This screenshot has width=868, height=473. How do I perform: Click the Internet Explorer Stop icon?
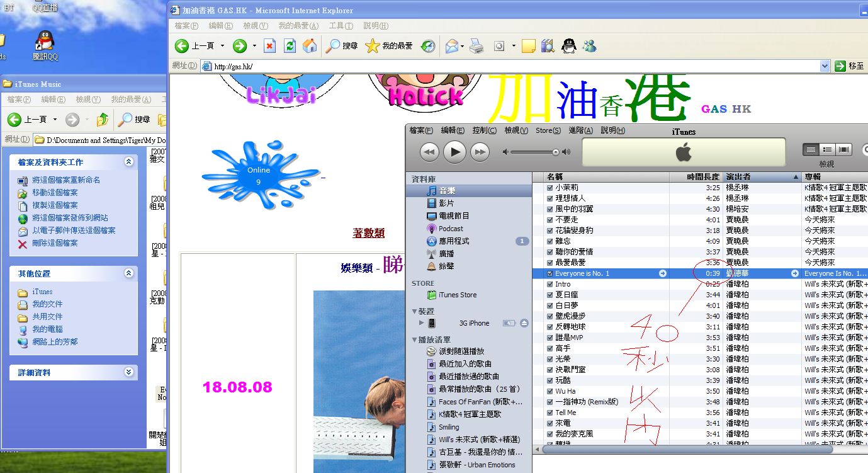[269, 46]
